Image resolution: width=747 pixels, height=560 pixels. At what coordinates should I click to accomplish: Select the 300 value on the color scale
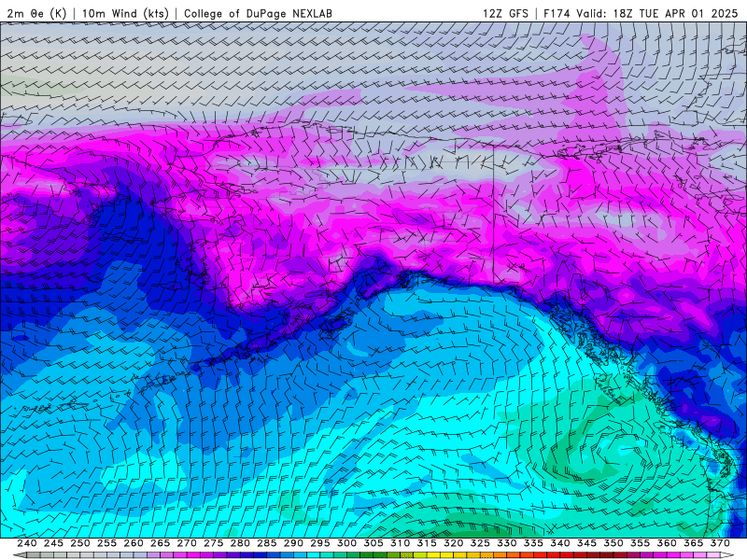346,543
